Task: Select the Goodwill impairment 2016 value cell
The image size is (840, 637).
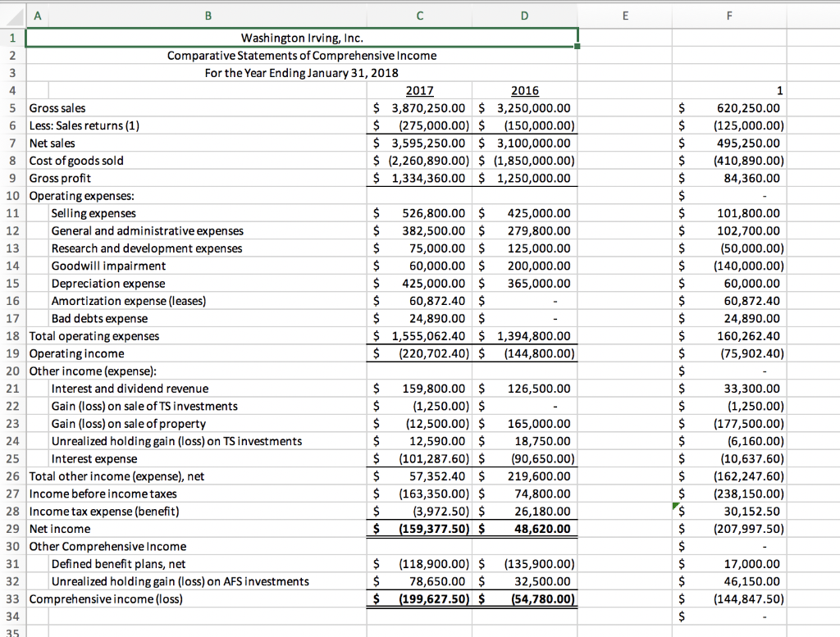Action: pyautogui.click(x=525, y=266)
